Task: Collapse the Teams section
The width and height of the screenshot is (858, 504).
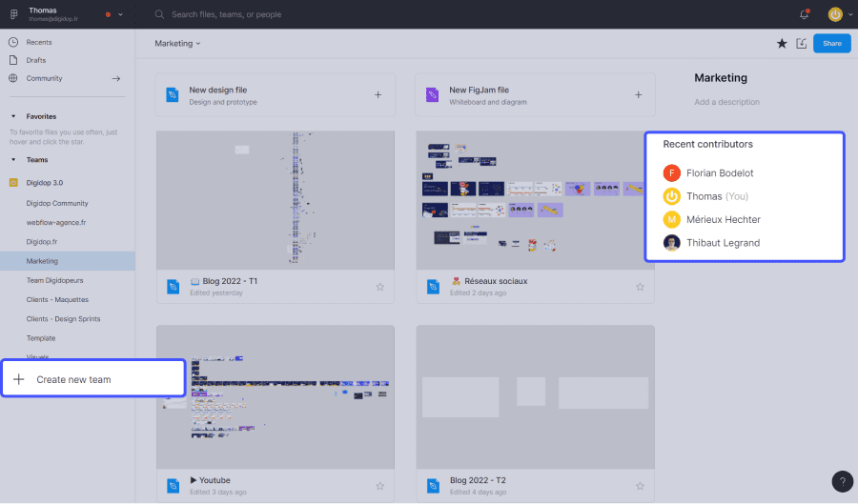Action: 13,160
